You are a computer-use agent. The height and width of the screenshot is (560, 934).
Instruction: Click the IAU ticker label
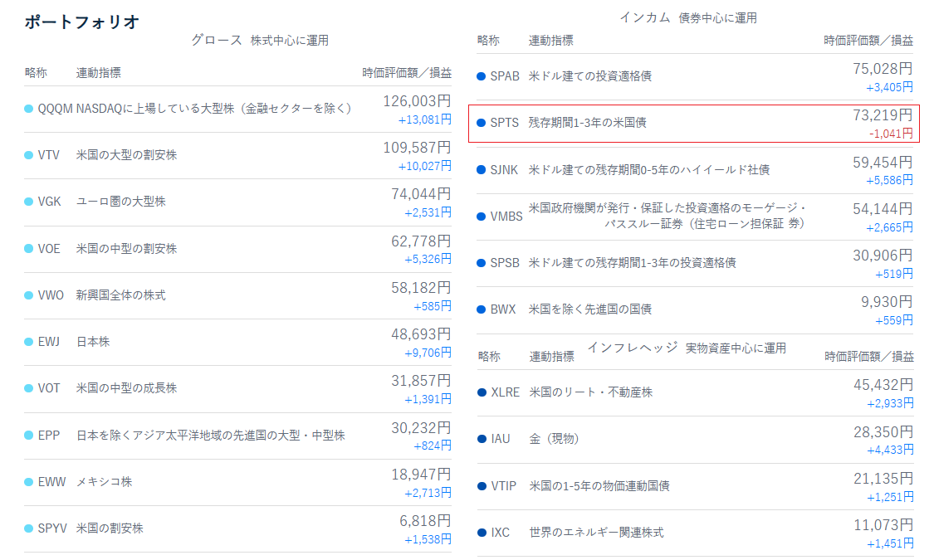tap(501, 439)
